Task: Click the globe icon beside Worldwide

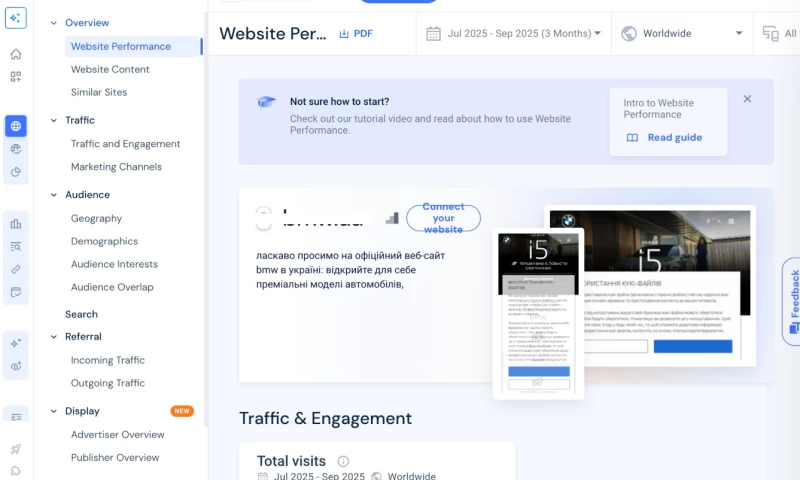Action: click(x=629, y=34)
